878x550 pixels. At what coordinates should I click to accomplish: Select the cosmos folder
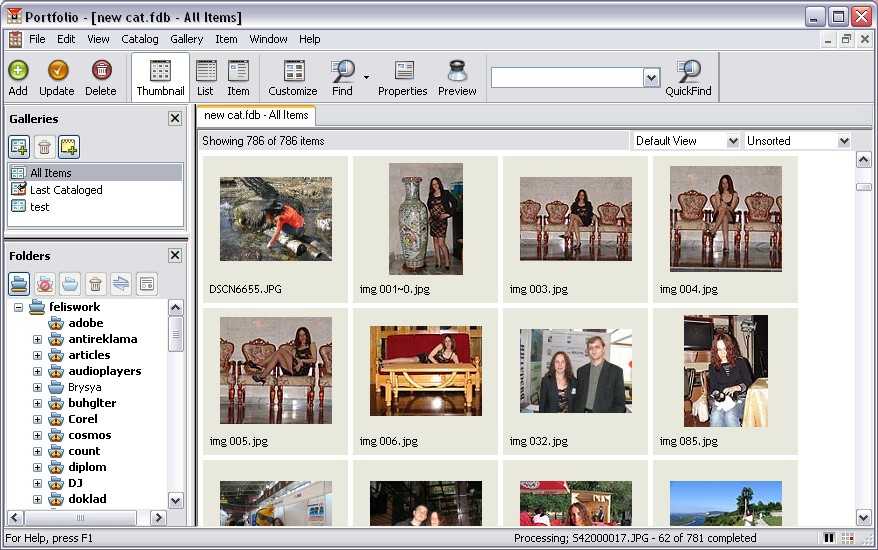tap(90, 435)
